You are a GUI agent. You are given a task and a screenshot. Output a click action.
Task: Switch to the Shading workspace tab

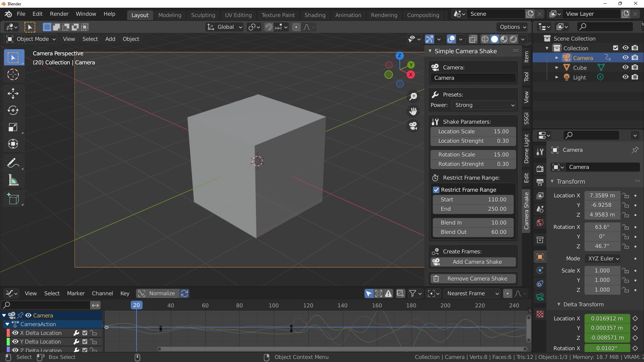point(315,15)
